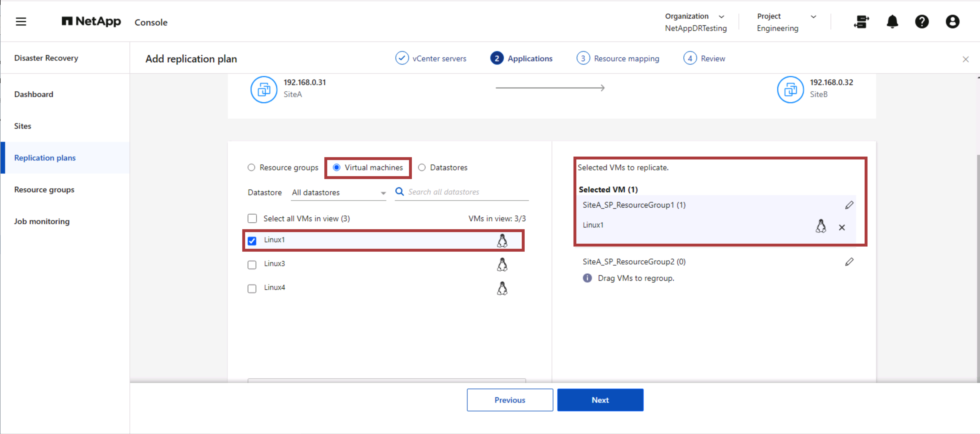
Task: Remove Linux1 from selected VMs
Action: coord(842,227)
